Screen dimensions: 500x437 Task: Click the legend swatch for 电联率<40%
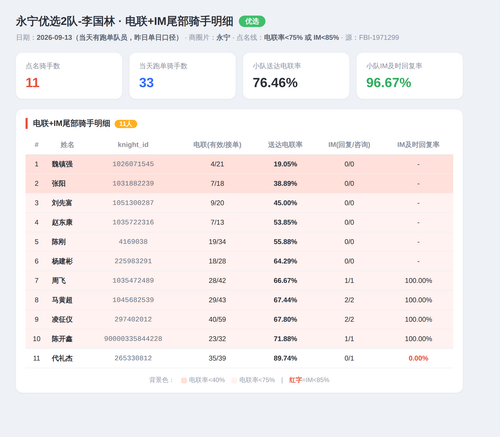(x=184, y=380)
